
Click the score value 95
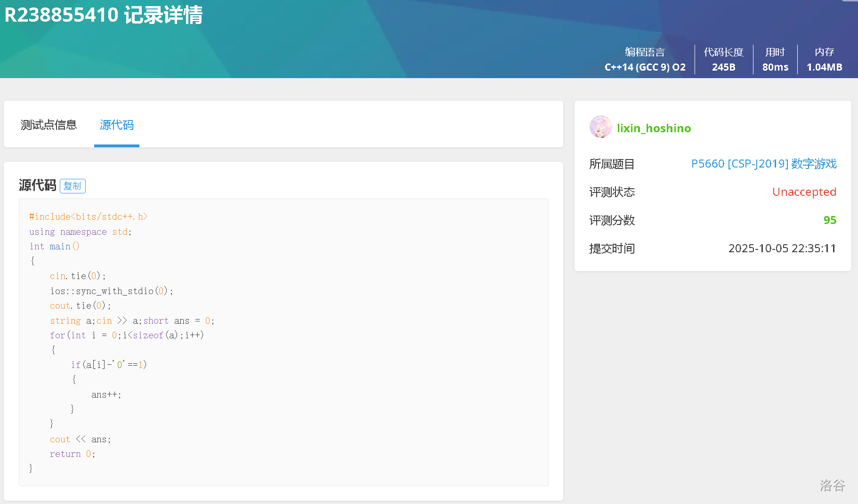[x=830, y=220]
